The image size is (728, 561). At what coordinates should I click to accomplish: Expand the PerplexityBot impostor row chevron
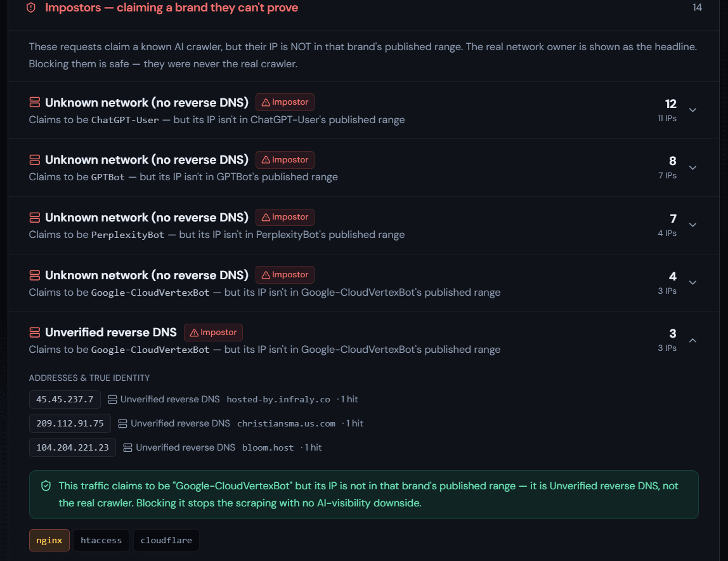click(x=692, y=225)
